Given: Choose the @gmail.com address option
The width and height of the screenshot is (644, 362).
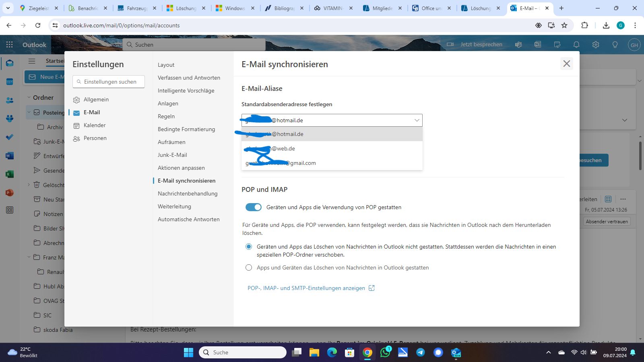Looking at the screenshot, I should [x=332, y=163].
